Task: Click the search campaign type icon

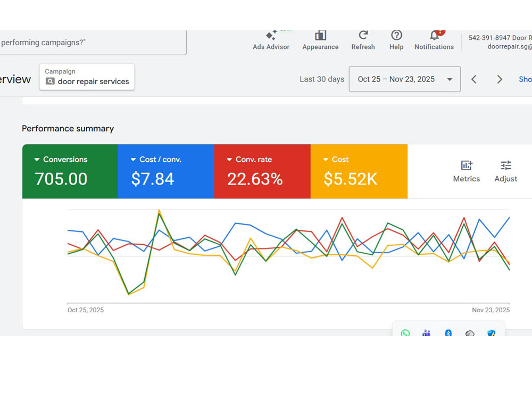Action: pyautogui.click(x=50, y=81)
